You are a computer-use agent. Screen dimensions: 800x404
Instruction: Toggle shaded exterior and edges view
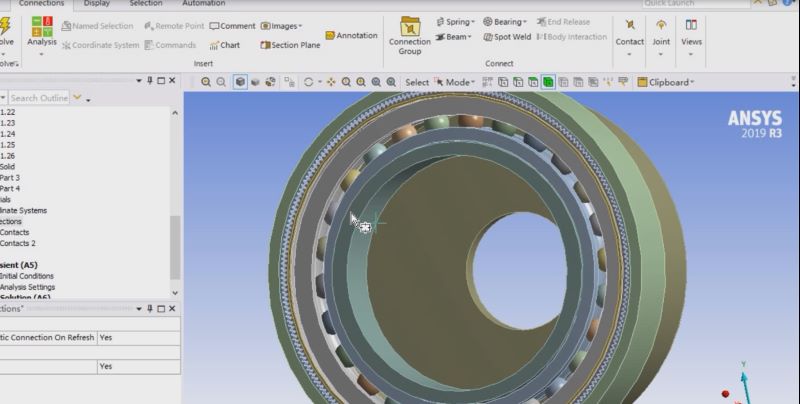(240, 82)
